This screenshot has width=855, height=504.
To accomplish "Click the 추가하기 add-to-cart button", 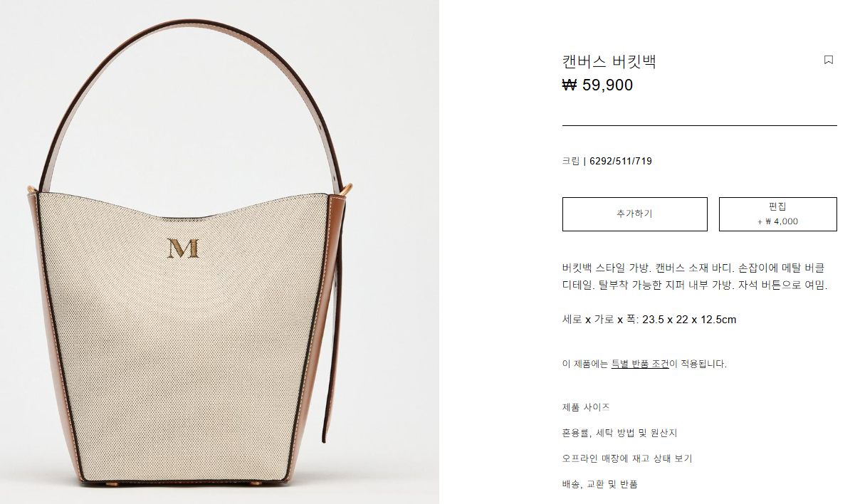I will pos(634,214).
